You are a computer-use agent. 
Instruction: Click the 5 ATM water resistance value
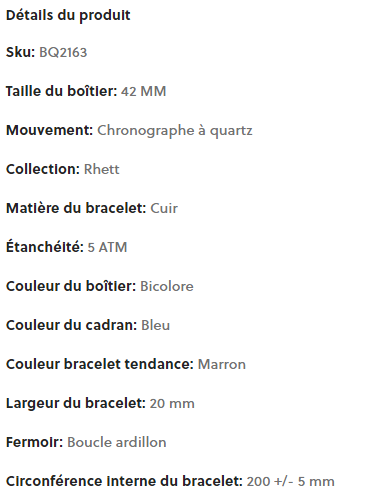pos(107,247)
